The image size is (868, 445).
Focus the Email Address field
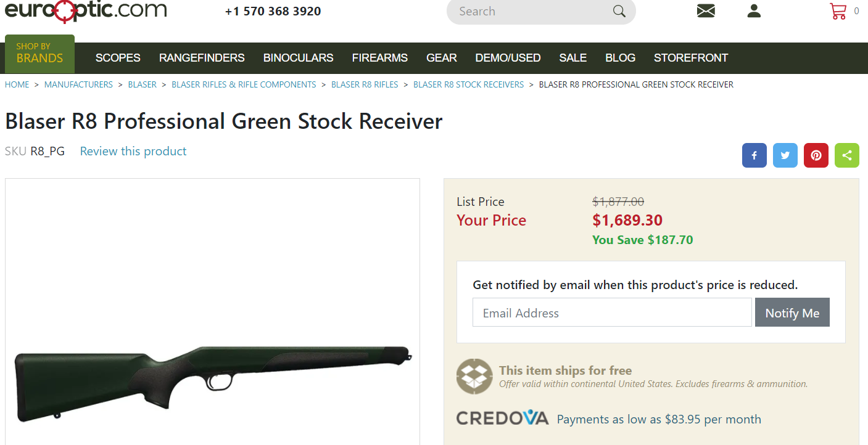click(x=612, y=312)
